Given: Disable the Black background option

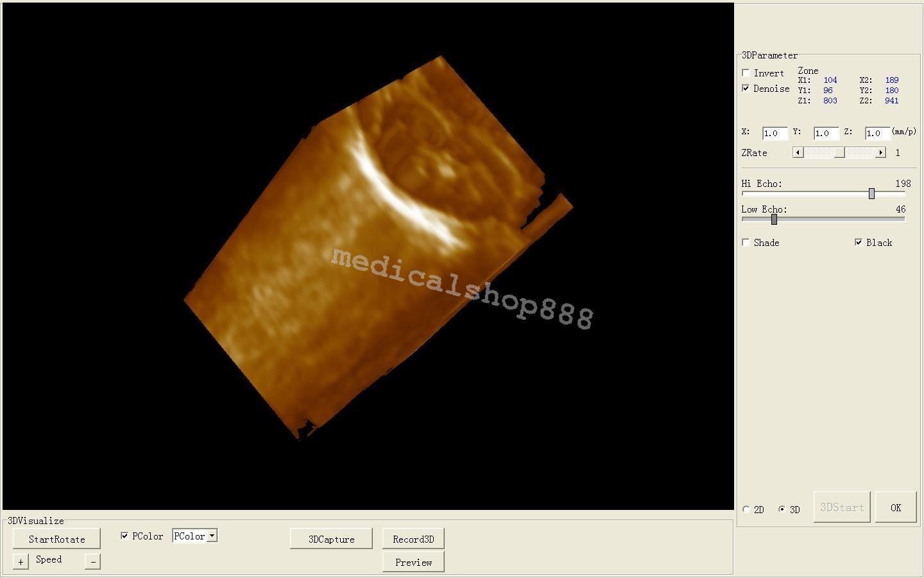Looking at the screenshot, I should click(x=859, y=241).
